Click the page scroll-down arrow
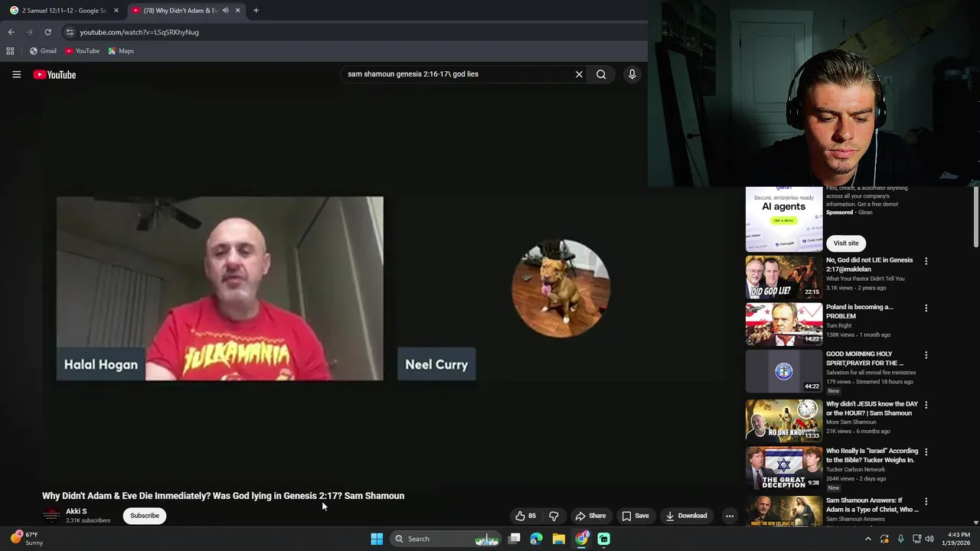Screen dimensions: 980x551 tap(975, 522)
